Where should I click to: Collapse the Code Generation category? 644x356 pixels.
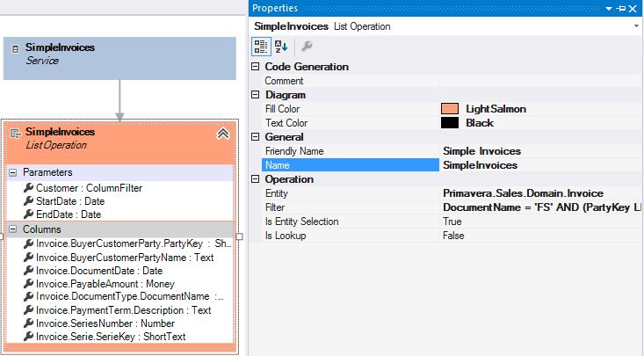tap(256, 66)
